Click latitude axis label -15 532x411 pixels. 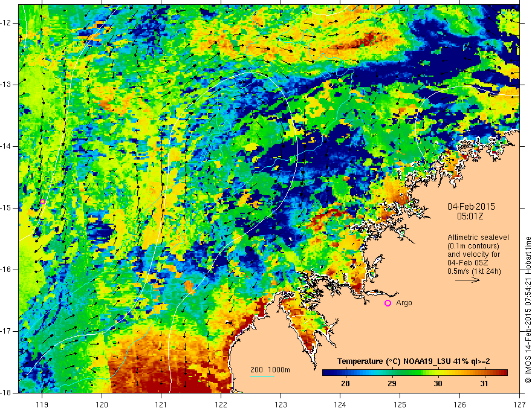coord(7,208)
